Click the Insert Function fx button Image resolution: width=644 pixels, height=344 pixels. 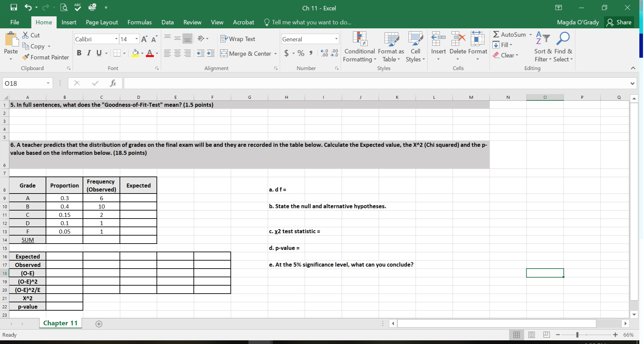(x=113, y=83)
